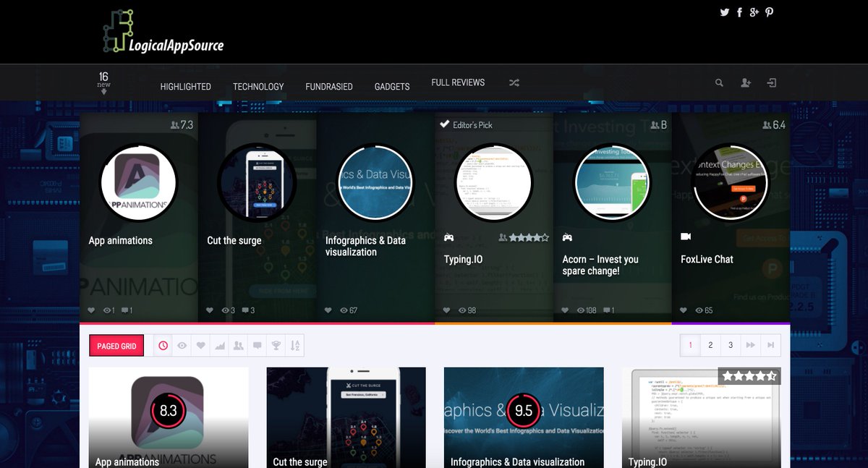Go to page 3 of grid
Viewport: 868px width, 468px height.
pos(731,345)
